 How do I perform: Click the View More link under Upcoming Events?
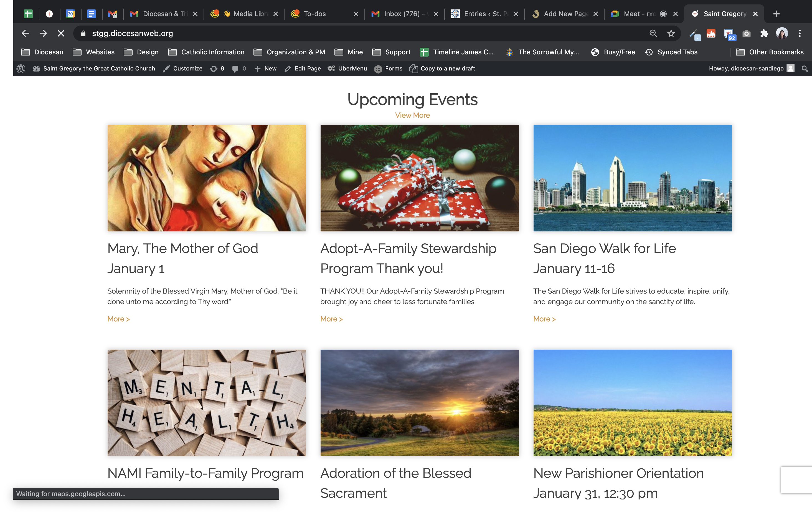(412, 115)
